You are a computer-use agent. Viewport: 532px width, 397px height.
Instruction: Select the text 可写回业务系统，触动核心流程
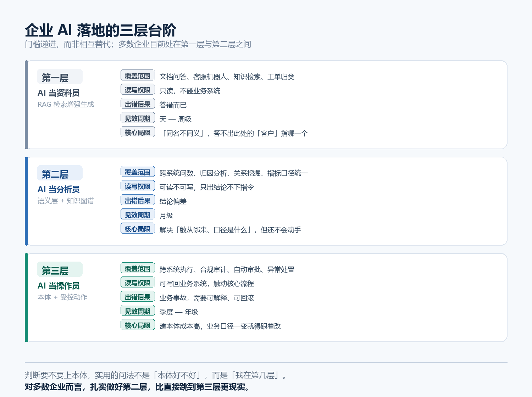coord(207,284)
